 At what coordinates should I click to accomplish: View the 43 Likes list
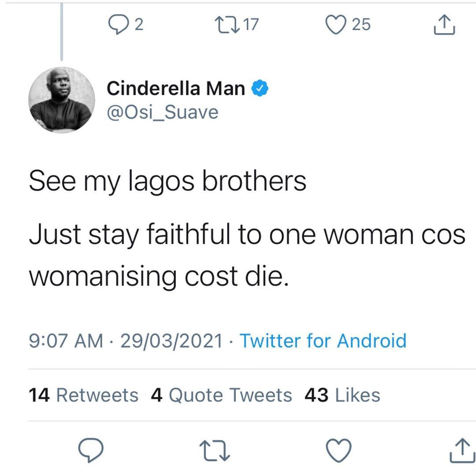tap(342, 395)
